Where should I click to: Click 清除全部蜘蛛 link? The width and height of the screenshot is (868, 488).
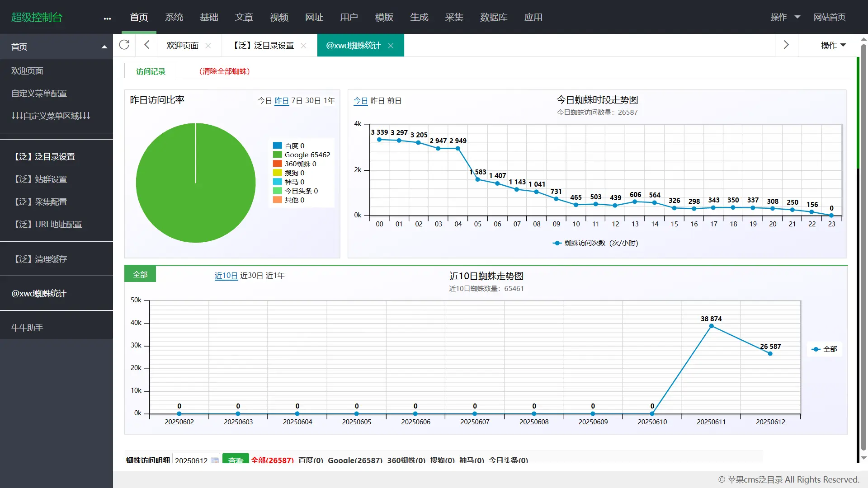(224, 71)
